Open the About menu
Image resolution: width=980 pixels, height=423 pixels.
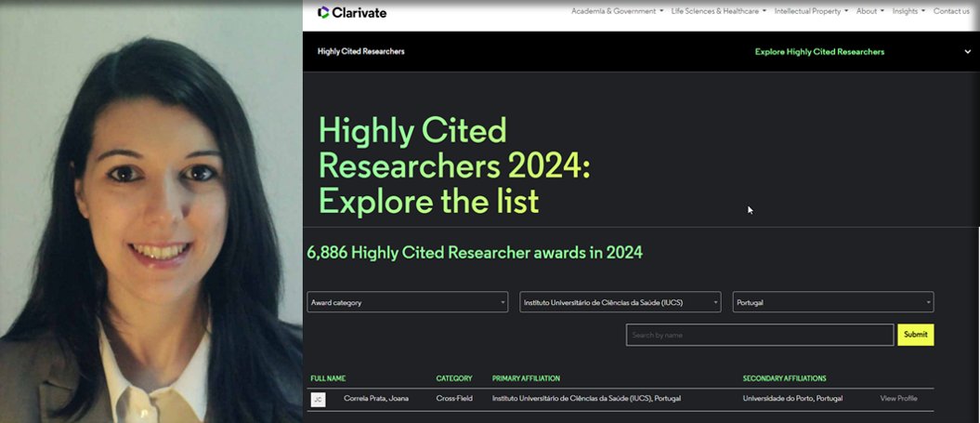coord(870,11)
